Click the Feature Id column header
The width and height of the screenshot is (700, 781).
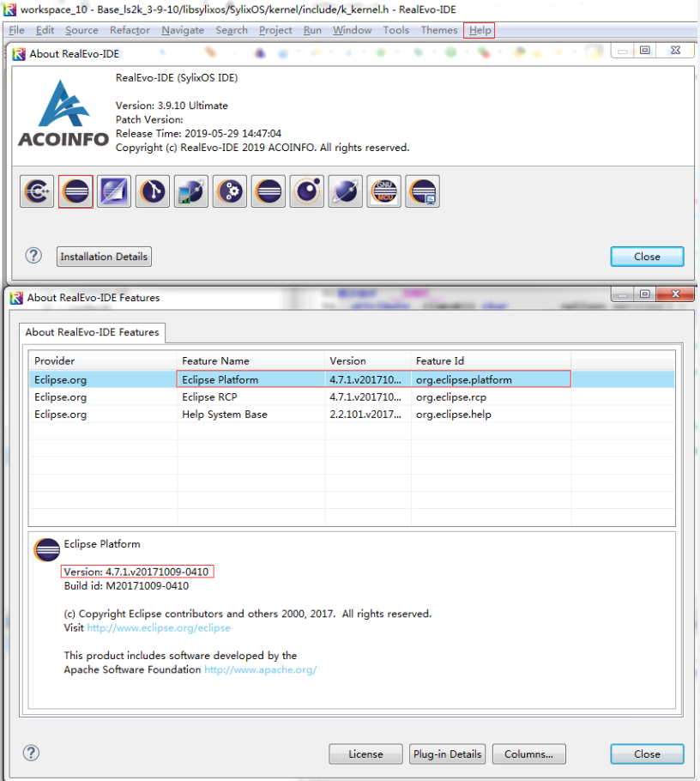tap(491, 360)
